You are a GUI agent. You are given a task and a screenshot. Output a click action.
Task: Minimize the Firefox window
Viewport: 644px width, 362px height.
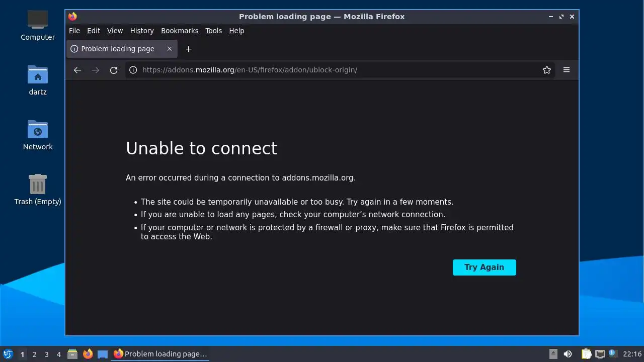pos(551,17)
